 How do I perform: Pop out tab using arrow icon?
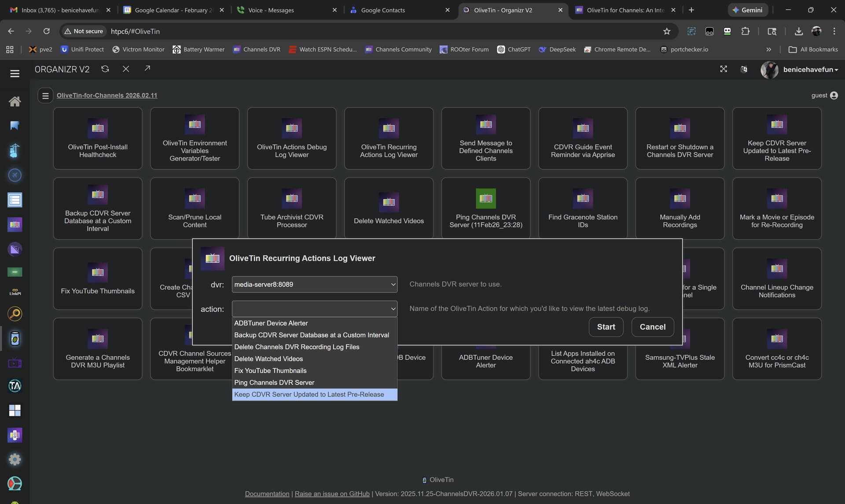click(147, 68)
